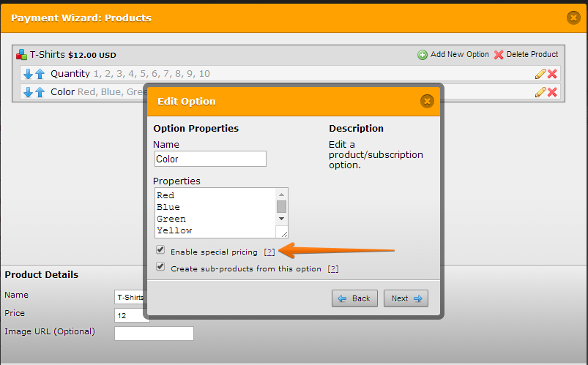Move the Quantity option up
The width and height of the screenshot is (588, 365).
(40, 74)
